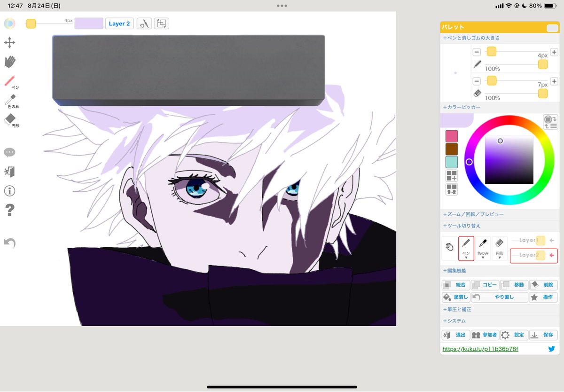Open the question mark help icon
The height and width of the screenshot is (392, 564).
[9, 210]
